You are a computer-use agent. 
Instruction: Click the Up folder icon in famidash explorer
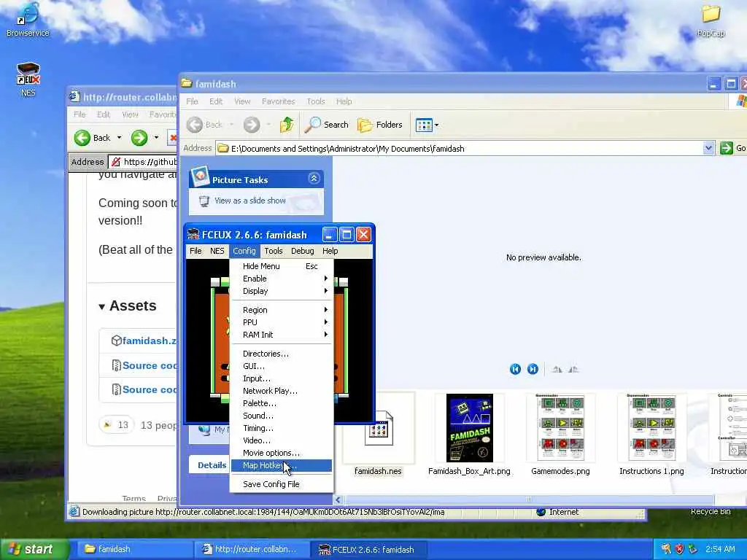(287, 125)
